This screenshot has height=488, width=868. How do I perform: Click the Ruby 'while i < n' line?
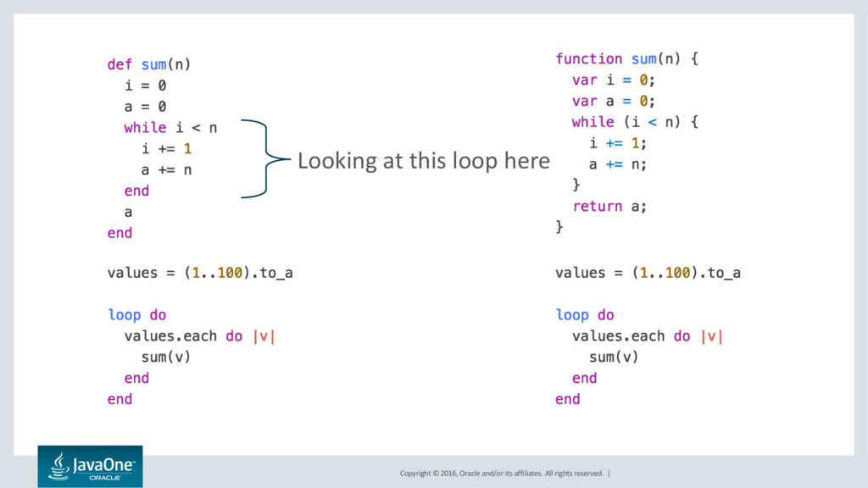coord(170,128)
